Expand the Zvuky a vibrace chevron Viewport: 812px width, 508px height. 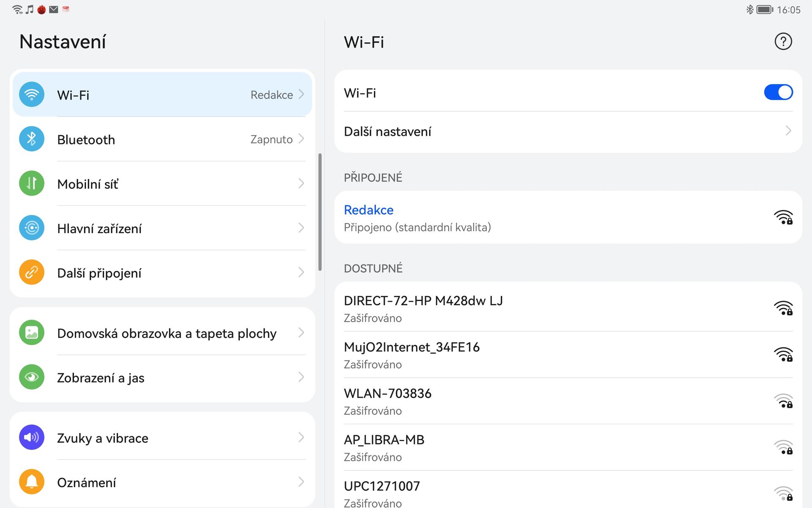click(301, 437)
